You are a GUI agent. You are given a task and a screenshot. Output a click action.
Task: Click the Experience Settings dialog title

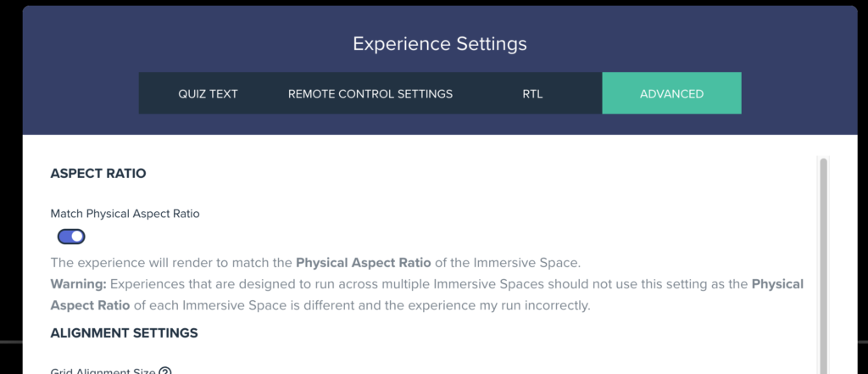pyautogui.click(x=440, y=44)
